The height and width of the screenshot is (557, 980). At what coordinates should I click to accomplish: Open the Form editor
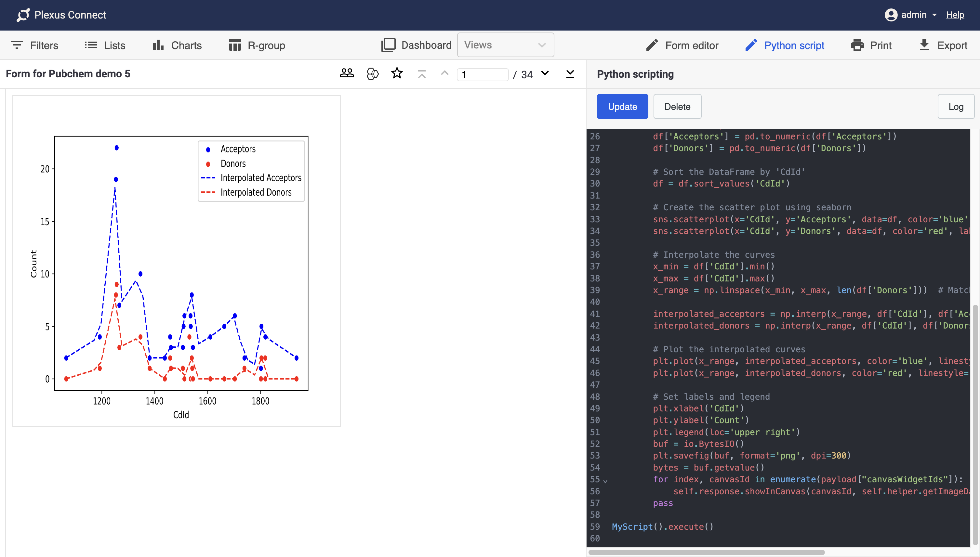click(682, 45)
